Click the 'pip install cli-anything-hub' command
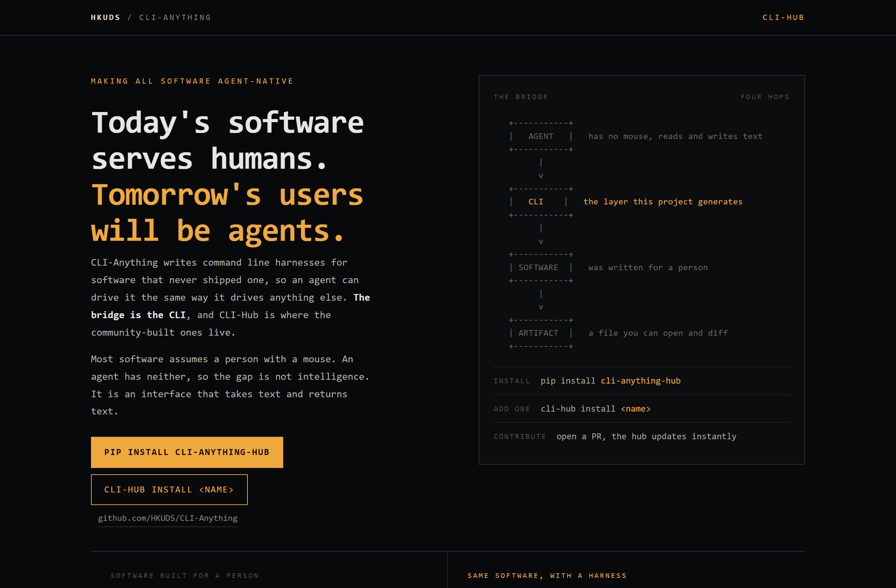 pos(610,380)
